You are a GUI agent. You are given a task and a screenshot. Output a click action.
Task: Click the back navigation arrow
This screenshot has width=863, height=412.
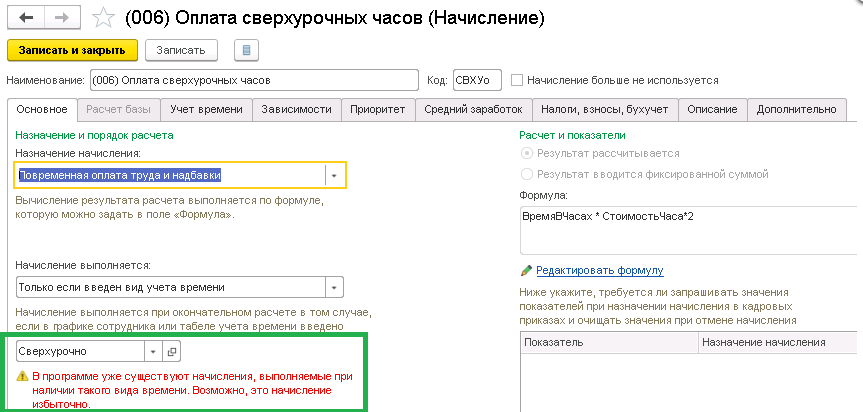click(x=26, y=18)
